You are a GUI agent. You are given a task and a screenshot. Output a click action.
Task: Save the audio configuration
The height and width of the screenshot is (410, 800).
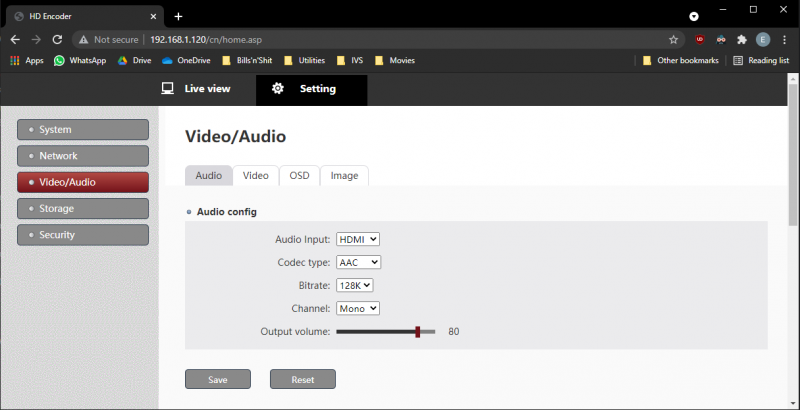(218, 379)
